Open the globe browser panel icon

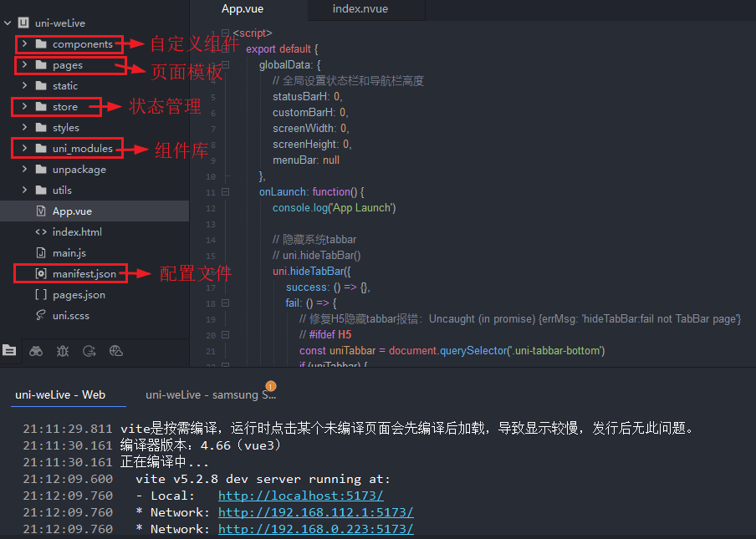pos(116,351)
